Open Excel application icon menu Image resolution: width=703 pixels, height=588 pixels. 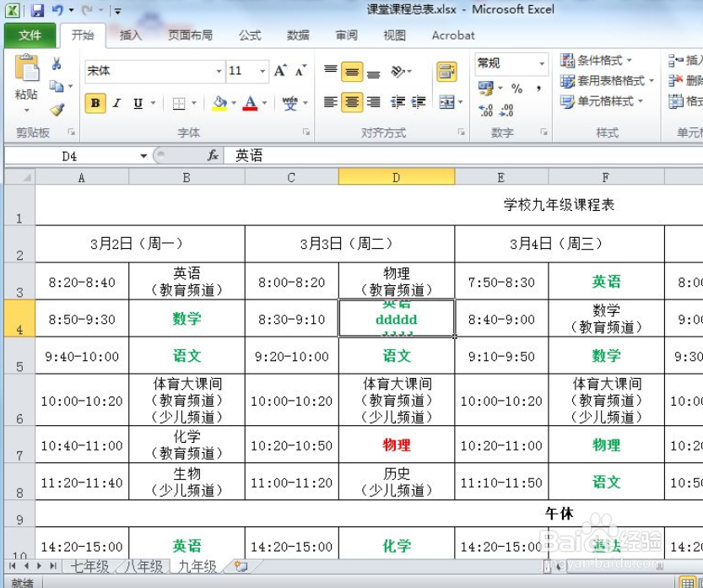12,10
